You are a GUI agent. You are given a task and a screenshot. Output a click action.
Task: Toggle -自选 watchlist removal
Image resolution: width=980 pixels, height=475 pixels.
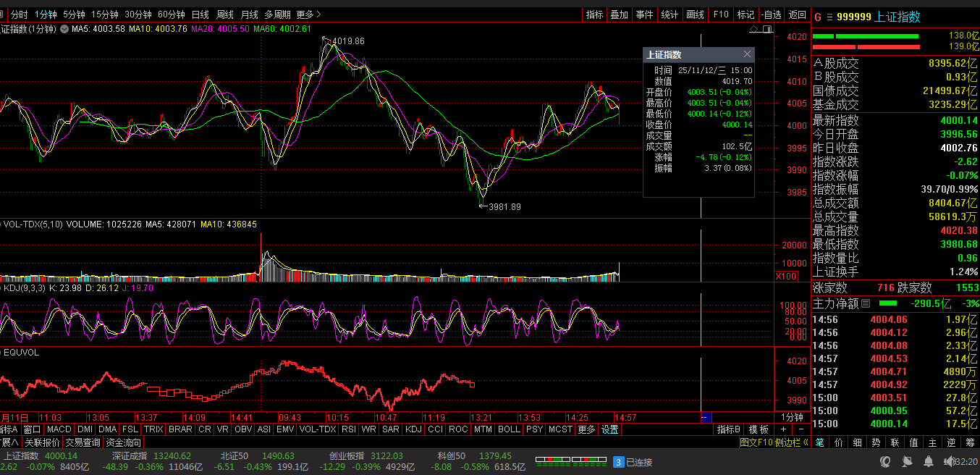coord(771,14)
